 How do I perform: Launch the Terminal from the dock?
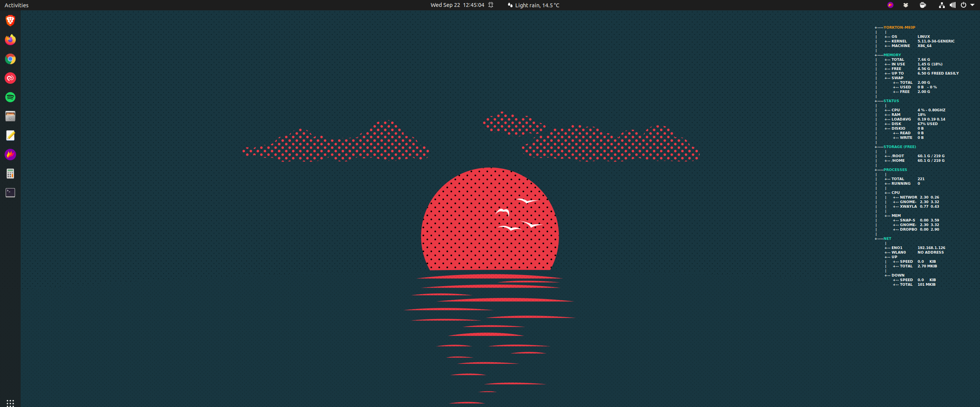point(10,193)
